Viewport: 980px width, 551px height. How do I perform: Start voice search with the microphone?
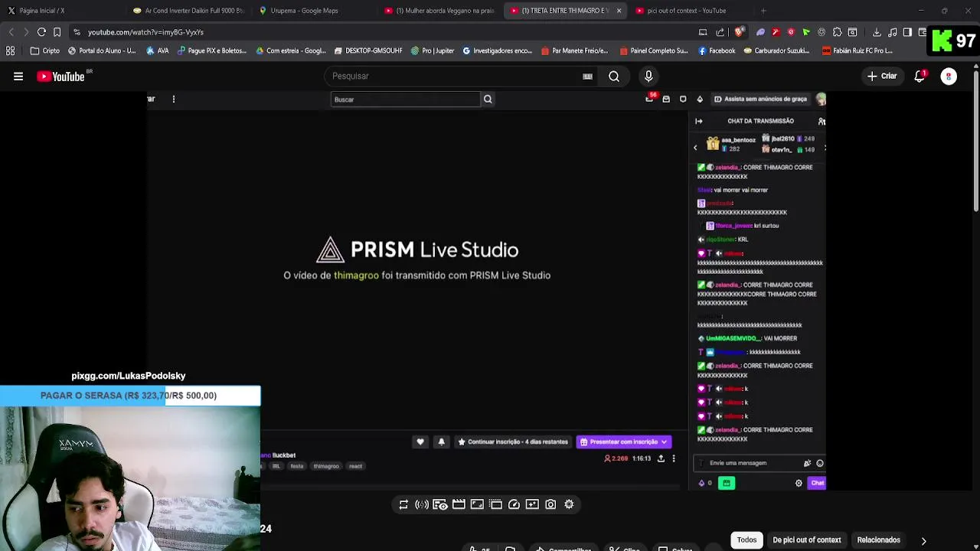pyautogui.click(x=648, y=77)
